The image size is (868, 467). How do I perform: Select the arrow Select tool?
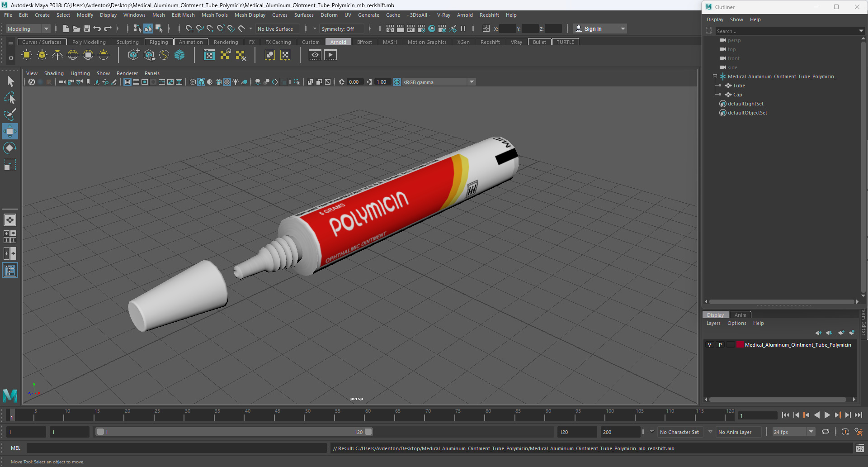pyautogui.click(x=10, y=81)
